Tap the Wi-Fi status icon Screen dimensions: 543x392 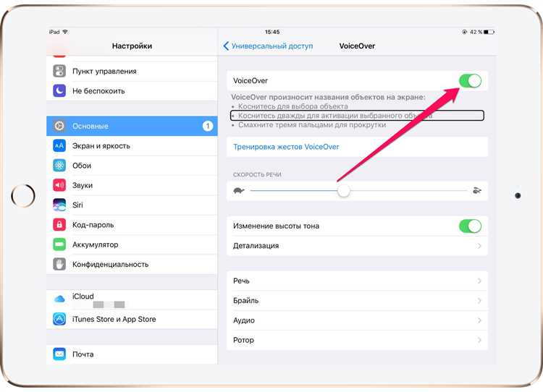pos(64,32)
